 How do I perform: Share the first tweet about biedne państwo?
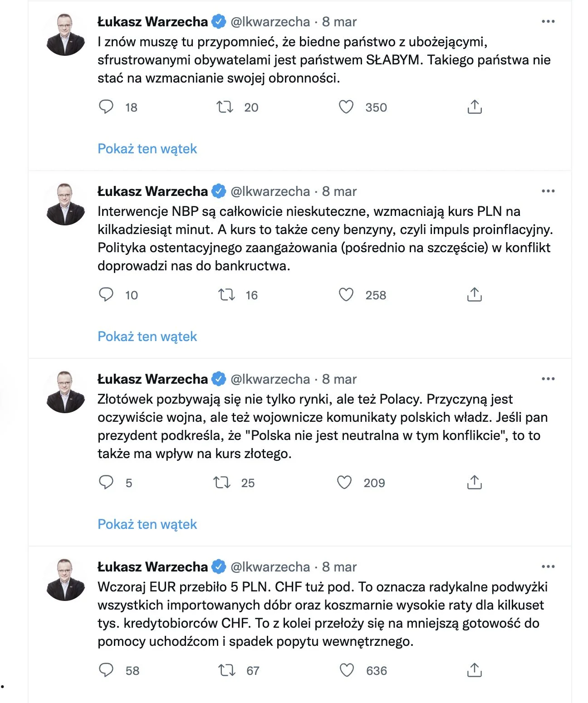click(474, 107)
